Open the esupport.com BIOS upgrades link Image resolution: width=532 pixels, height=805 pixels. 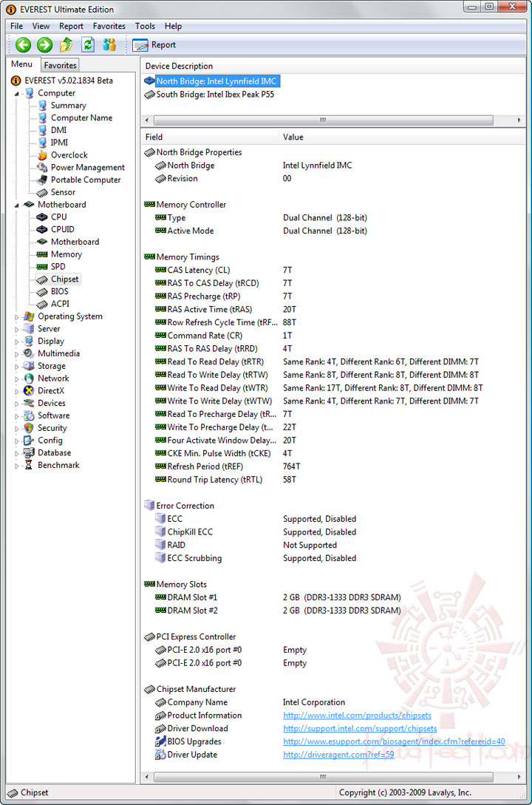click(x=394, y=741)
